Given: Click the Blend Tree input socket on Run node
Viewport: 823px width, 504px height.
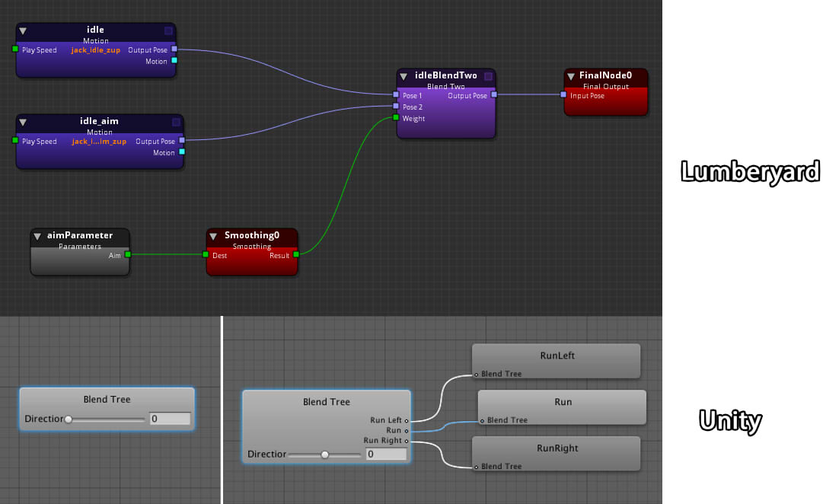Looking at the screenshot, I should [x=483, y=421].
